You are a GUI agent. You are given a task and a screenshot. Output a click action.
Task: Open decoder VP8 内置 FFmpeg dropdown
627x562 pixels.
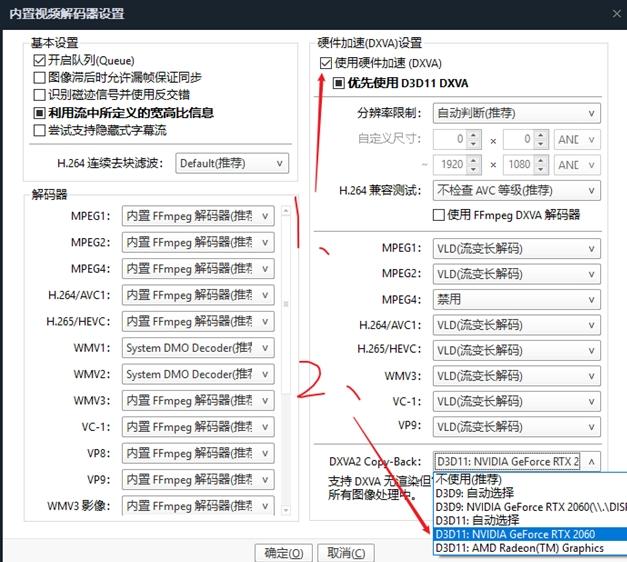[x=198, y=453]
